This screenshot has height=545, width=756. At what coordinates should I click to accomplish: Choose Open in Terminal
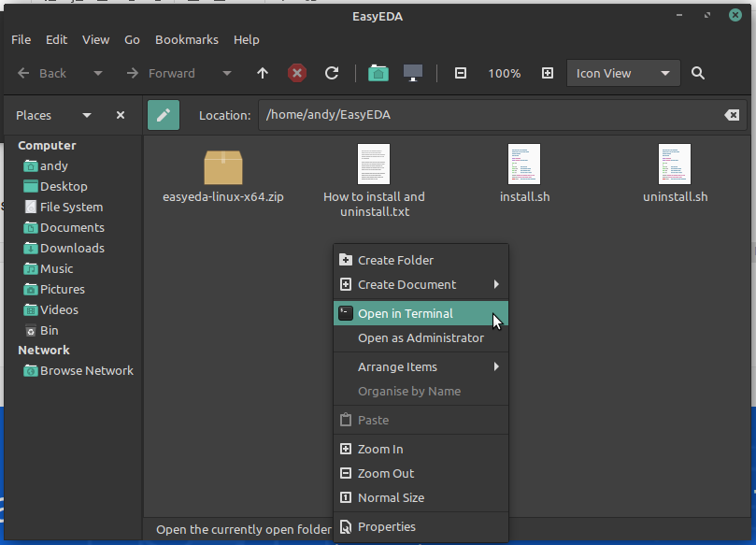pyautogui.click(x=421, y=313)
